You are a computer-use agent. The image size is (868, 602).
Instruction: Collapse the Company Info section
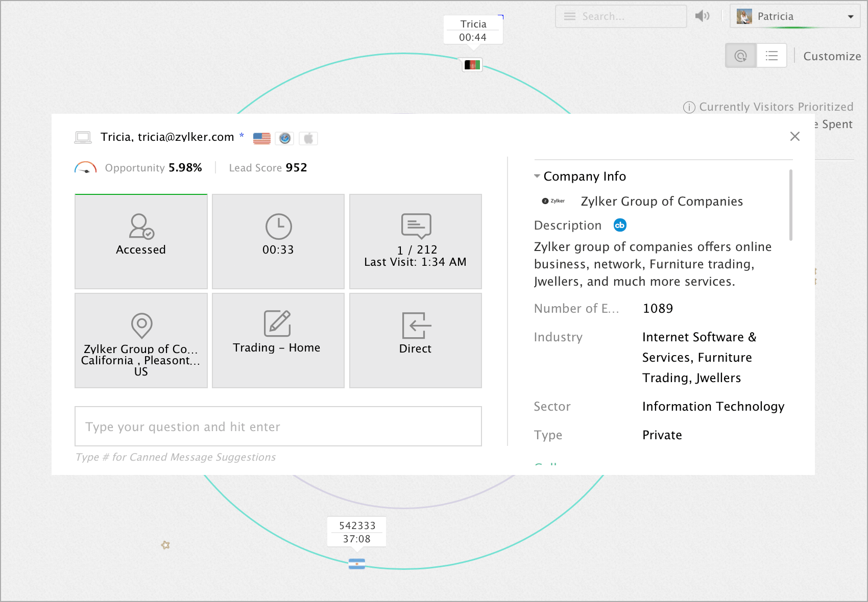pyautogui.click(x=537, y=176)
